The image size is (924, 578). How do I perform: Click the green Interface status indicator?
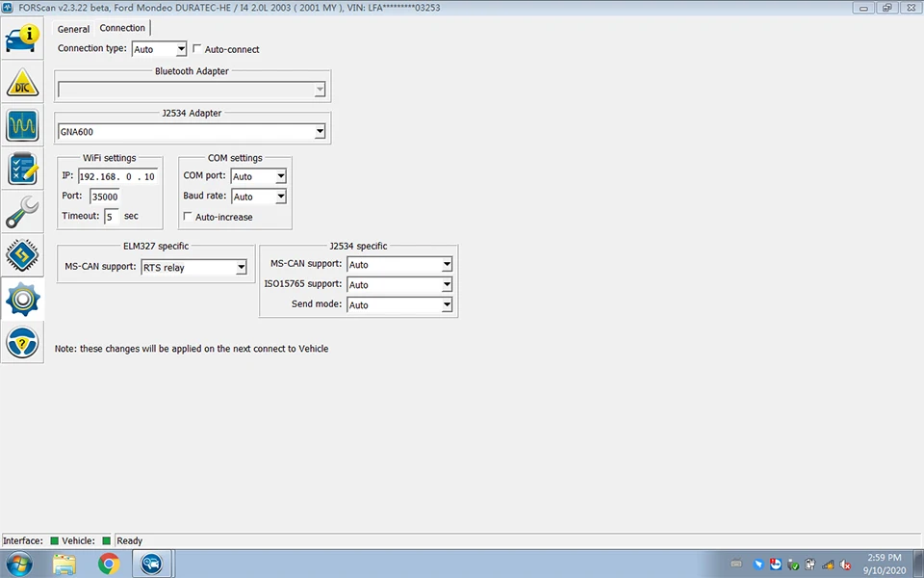pos(54,540)
